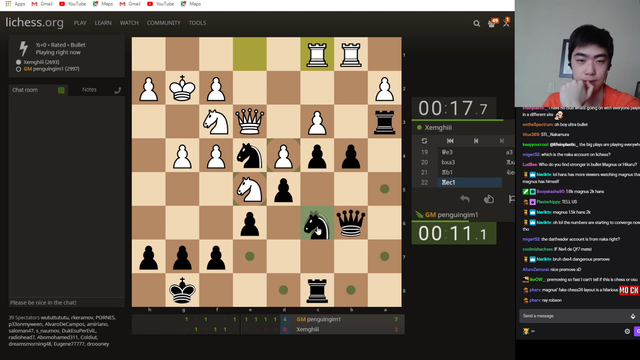Open GM penguingim1 profile in game info
This screenshot has width=640, height=360.
pos(51,69)
